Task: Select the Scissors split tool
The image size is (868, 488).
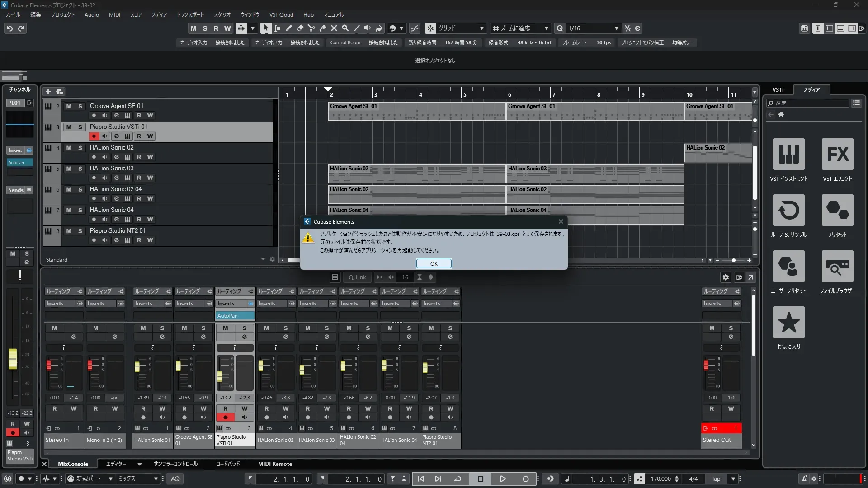Action: [311, 28]
